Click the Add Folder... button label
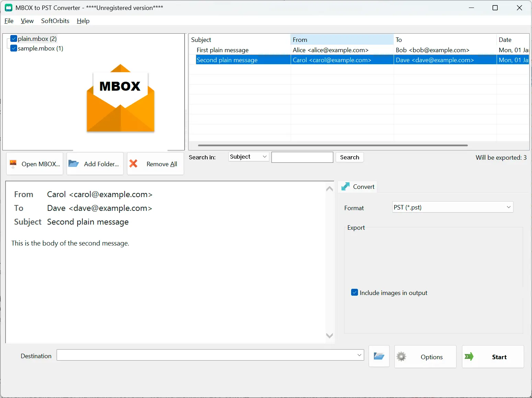 click(x=102, y=164)
